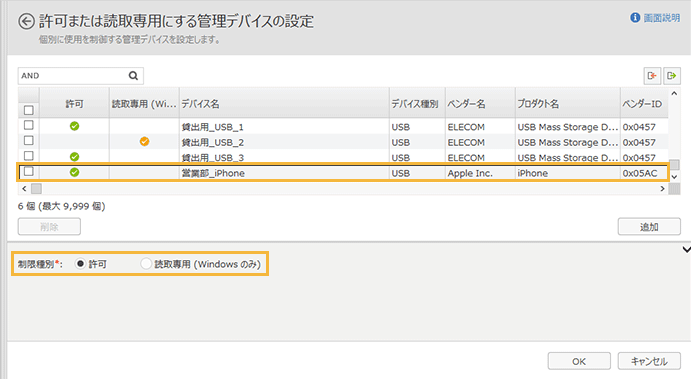691x379 pixels.
Task: Select the 貸出用_USB_3 device name cell
Action: [x=284, y=157]
